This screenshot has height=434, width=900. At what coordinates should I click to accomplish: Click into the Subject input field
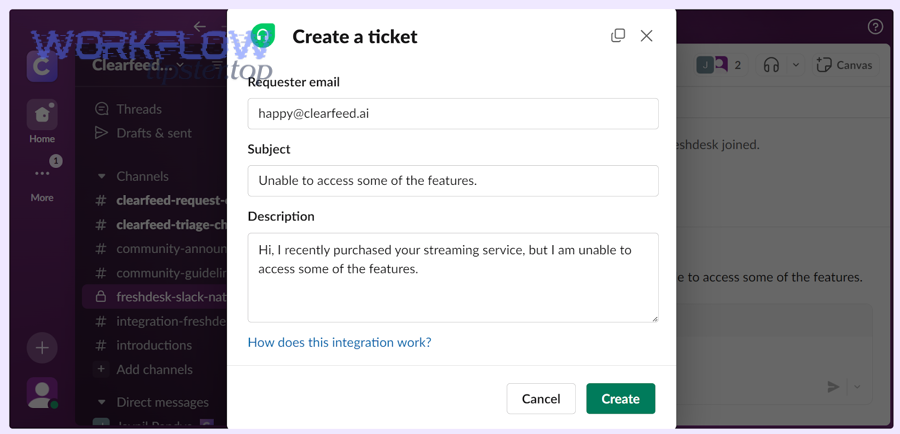[453, 181]
